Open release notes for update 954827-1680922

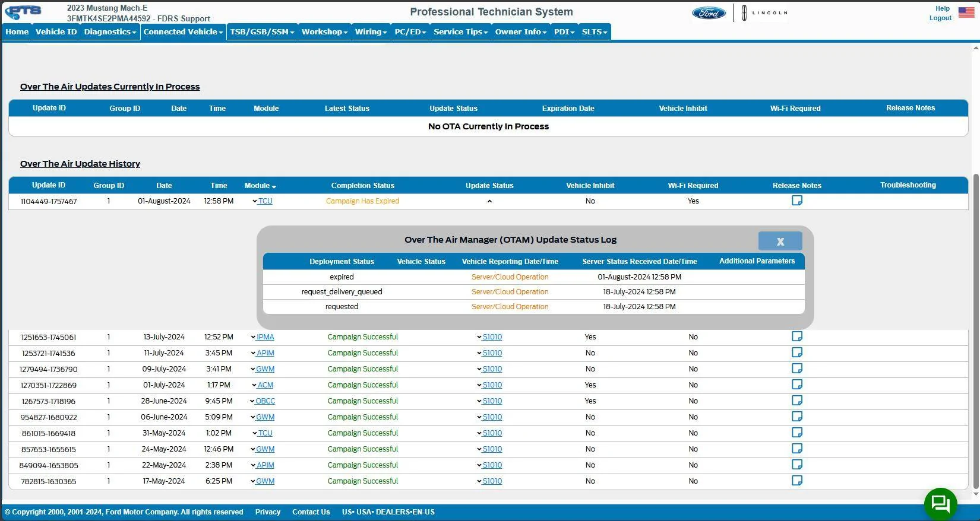(797, 417)
